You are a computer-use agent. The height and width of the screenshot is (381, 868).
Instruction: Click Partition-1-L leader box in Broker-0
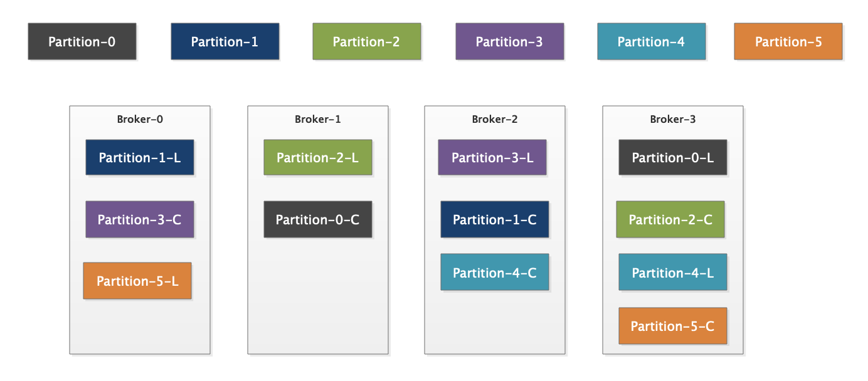[140, 157]
